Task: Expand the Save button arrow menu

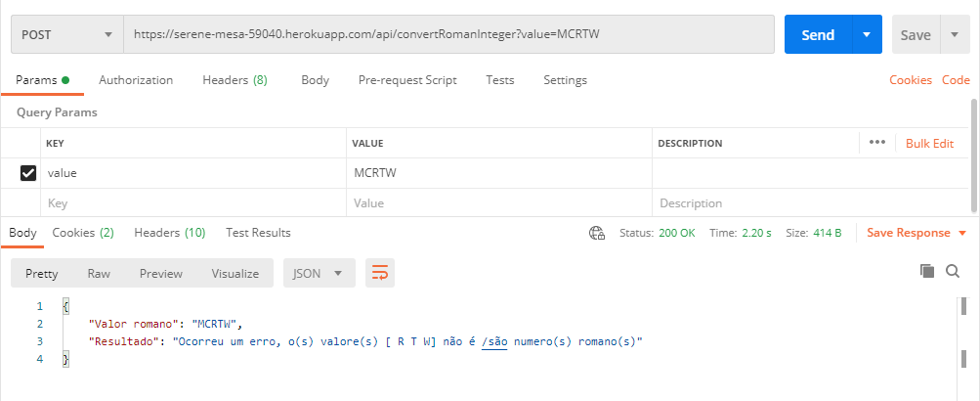Action: 955,34
